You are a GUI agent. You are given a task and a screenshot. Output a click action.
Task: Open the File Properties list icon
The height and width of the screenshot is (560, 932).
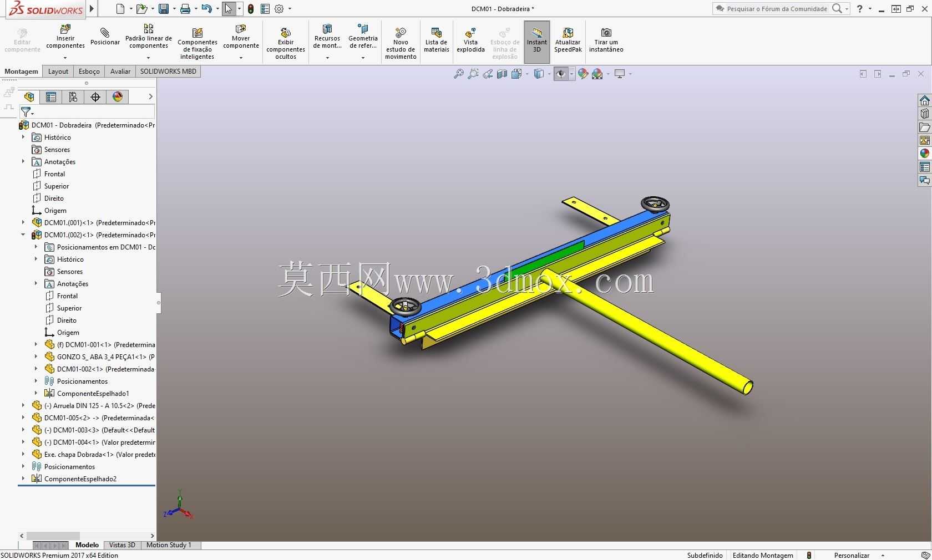click(265, 9)
